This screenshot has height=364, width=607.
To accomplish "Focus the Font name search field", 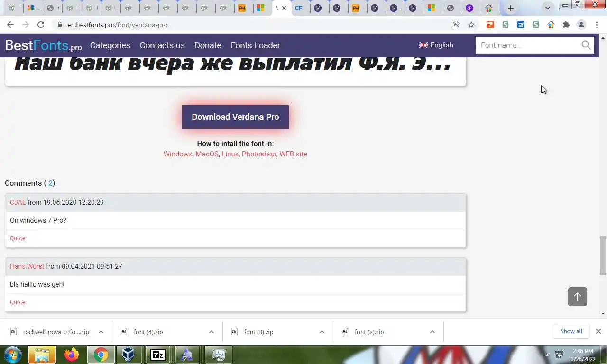I will [528, 45].
